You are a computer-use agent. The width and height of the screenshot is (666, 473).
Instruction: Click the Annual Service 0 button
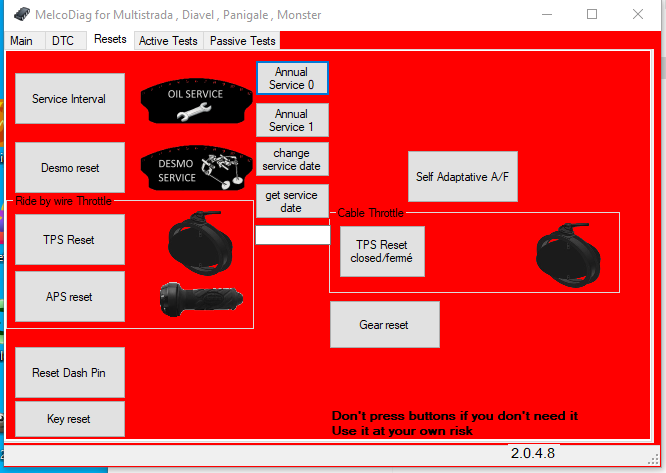pyautogui.click(x=291, y=79)
